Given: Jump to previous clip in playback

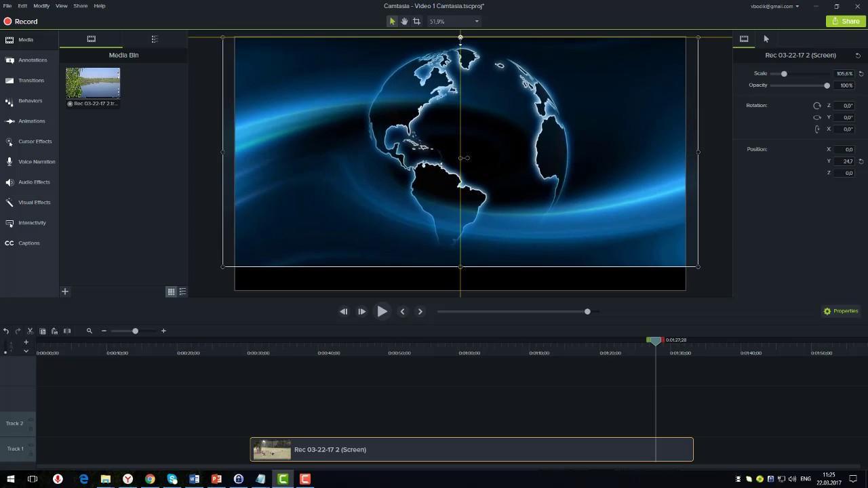Looking at the screenshot, I should [344, 312].
